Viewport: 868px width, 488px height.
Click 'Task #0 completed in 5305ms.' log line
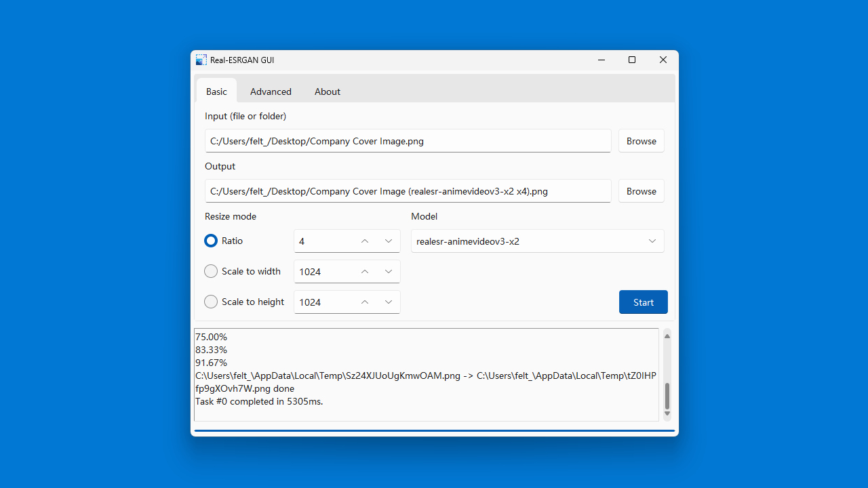[259, 401]
